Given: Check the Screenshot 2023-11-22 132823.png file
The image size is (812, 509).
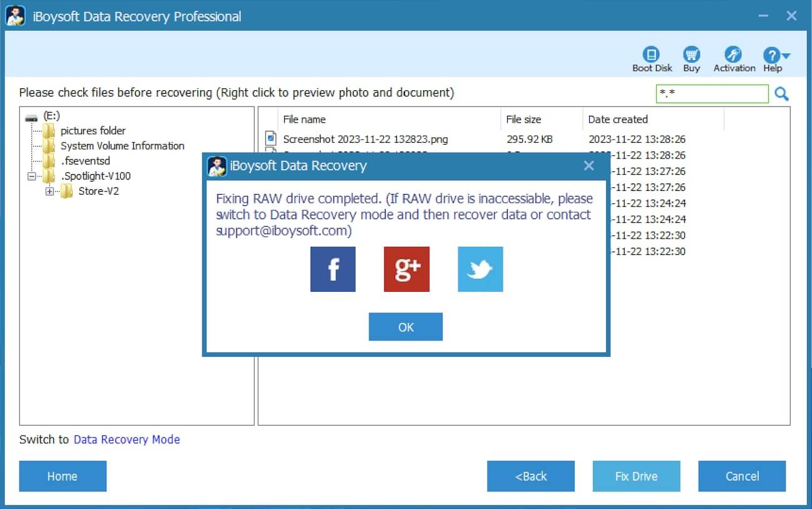Looking at the screenshot, I should point(270,139).
